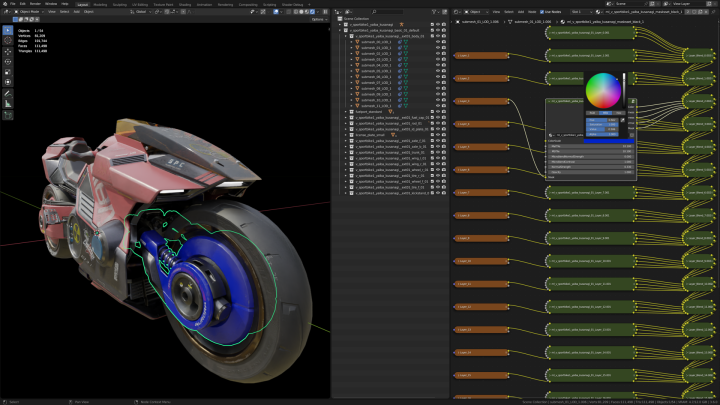
Task: Select HSV mode in color picker
Action: pos(603,112)
